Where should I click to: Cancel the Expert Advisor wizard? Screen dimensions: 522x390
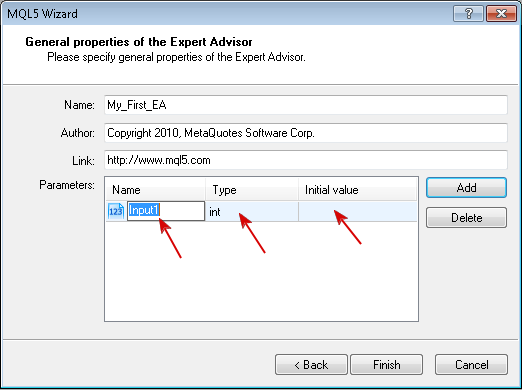[x=472, y=365]
